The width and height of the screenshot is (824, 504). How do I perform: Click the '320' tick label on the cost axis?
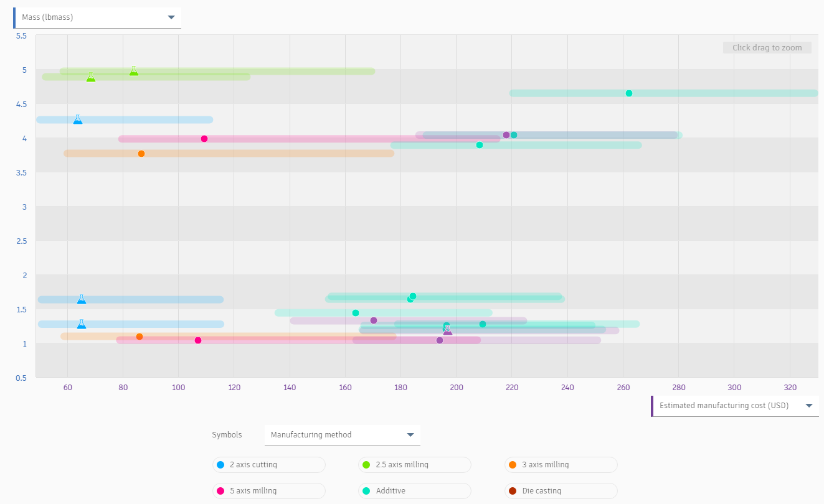[790, 388]
